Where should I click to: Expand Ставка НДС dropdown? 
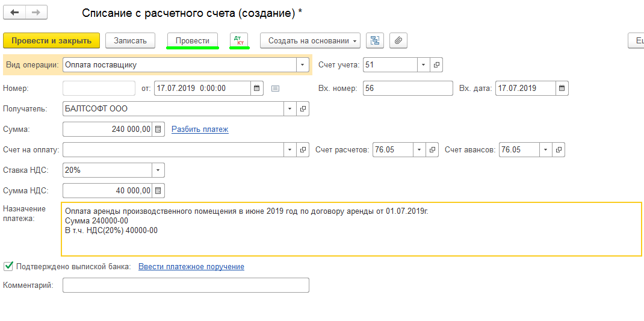[x=158, y=170]
